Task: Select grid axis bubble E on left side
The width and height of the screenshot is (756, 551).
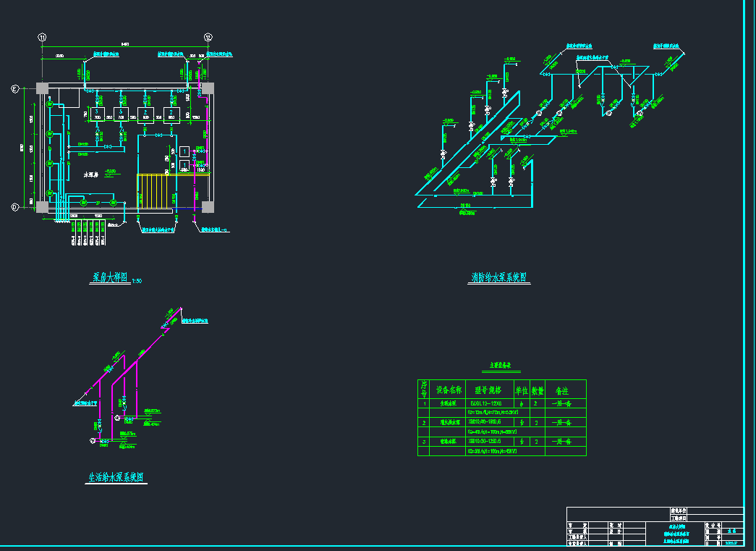Action: 14,89
